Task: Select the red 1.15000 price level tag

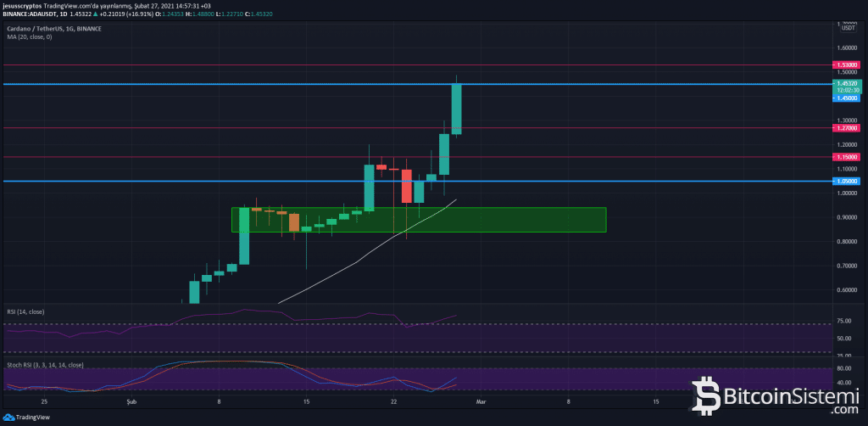Action: (x=847, y=157)
